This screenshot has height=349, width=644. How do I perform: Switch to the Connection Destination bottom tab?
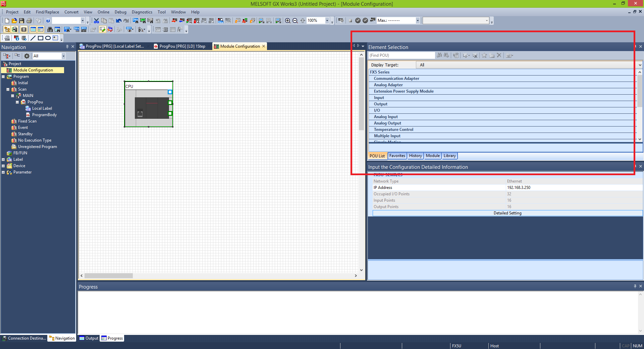(24, 338)
